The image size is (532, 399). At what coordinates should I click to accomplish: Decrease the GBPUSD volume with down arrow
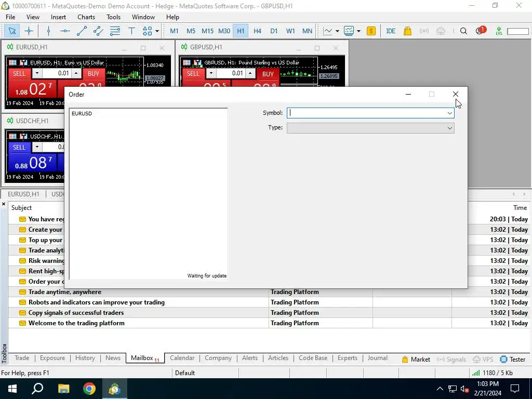click(x=211, y=73)
